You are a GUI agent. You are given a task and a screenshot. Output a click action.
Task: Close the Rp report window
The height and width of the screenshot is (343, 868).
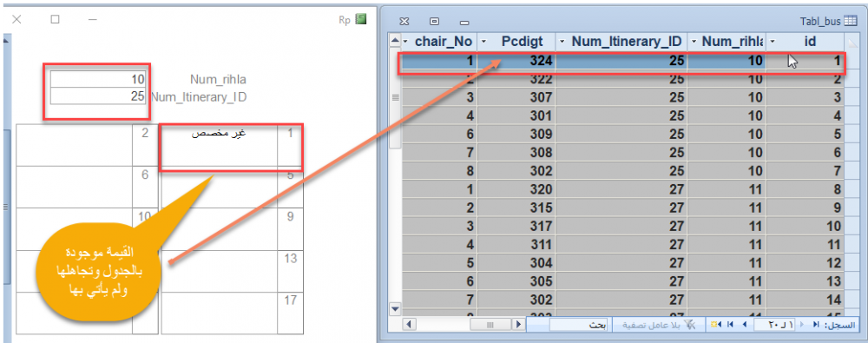click(x=16, y=19)
